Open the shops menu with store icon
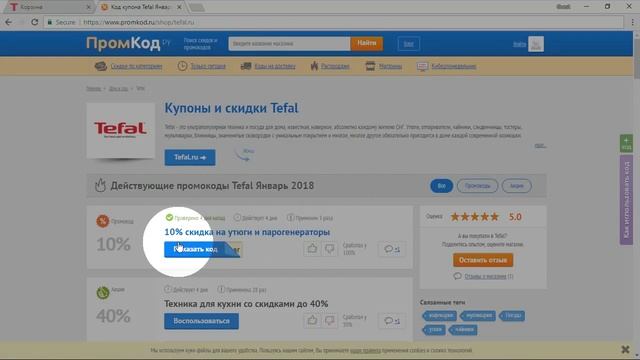Image resolution: width=640 pixels, height=360 pixels. click(384, 66)
